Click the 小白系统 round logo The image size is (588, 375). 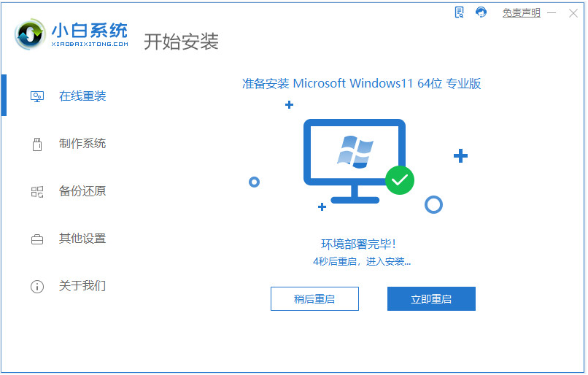click(30, 34)
